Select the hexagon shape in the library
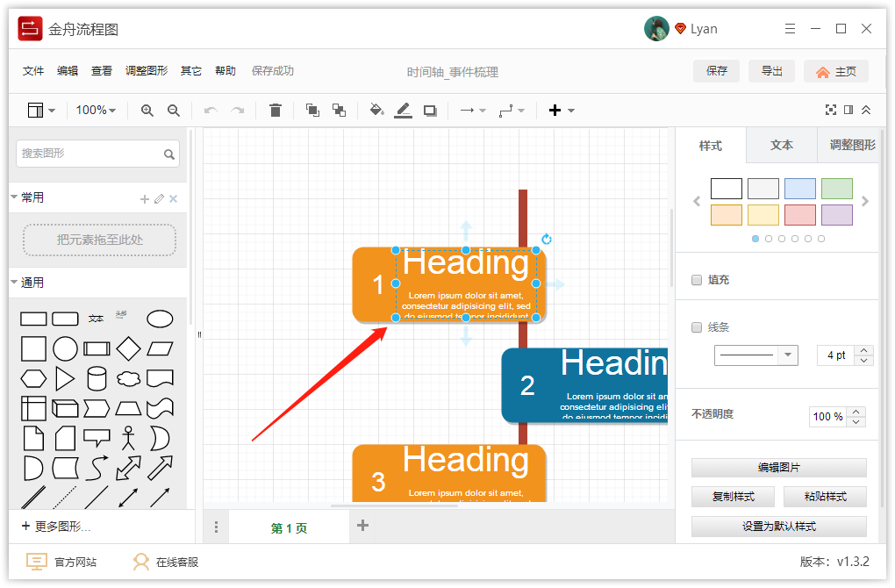The height and width of the screenshot is (588, 895). pyautogui.click(x=33, y=378)
